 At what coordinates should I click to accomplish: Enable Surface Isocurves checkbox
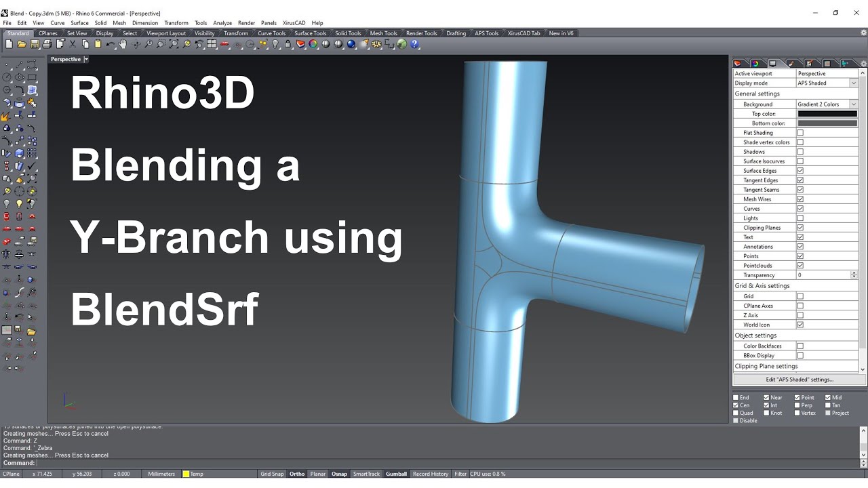tap(800, 161)
